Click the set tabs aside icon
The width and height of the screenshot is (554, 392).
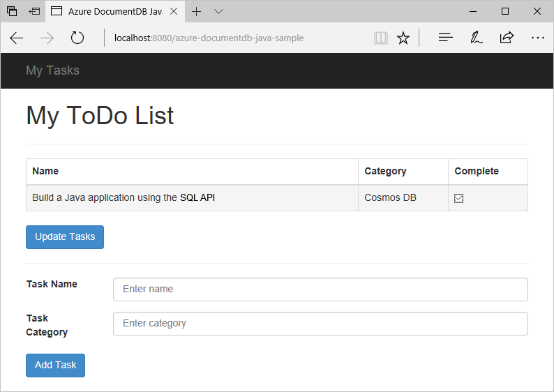point(34,11)
